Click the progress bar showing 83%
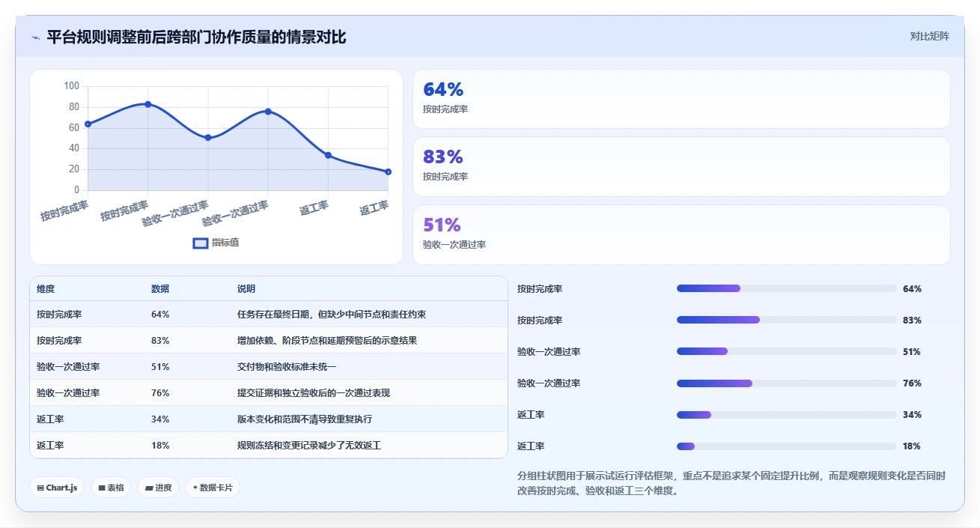The image size is (980, 528). tap(786, 320)
